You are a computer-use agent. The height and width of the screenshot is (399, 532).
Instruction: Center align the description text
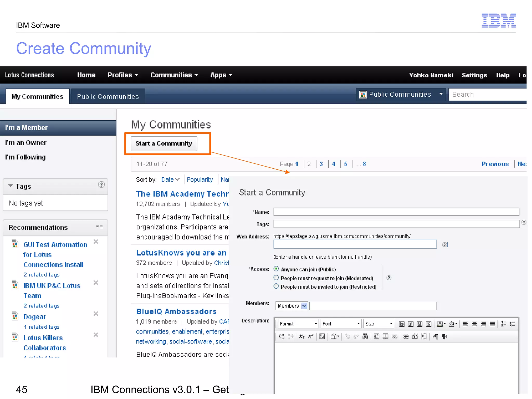(474, 324)
